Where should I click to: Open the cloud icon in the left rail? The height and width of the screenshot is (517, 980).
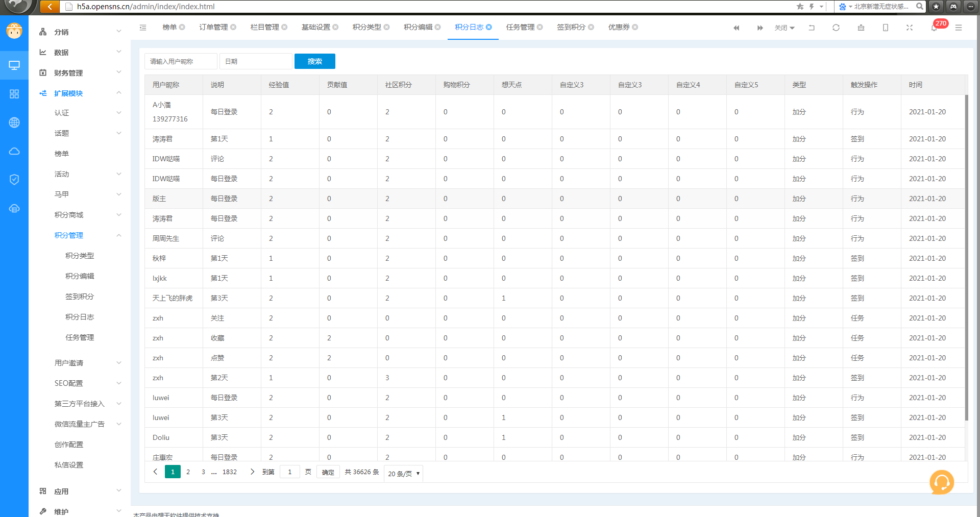(x=14, y=151)
